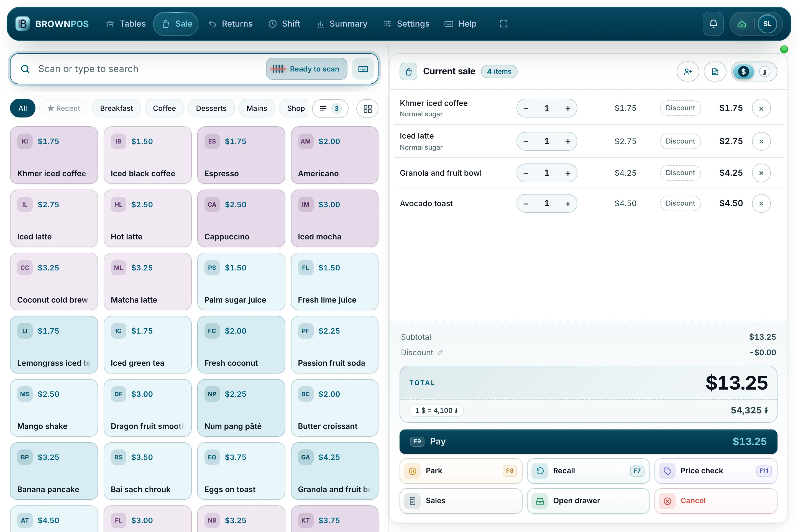
Task: Decrease Iced latte quantity
Action: (x=526, y=142)
